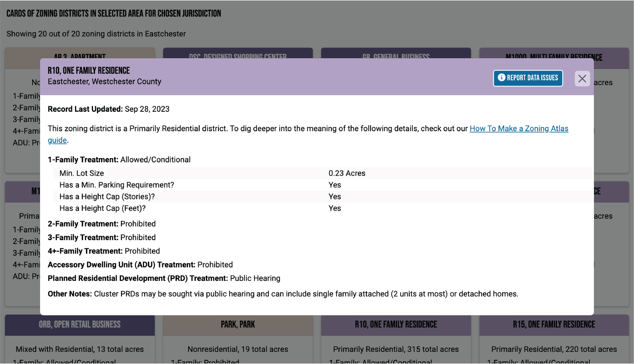Open the ORB, Open Retail Business card

tap(80, 324)
